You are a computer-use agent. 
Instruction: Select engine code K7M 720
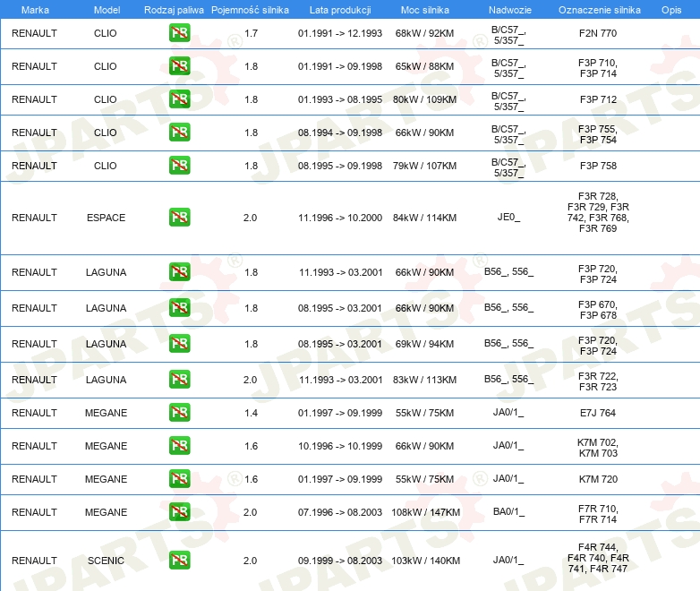(x=598, y=479)
